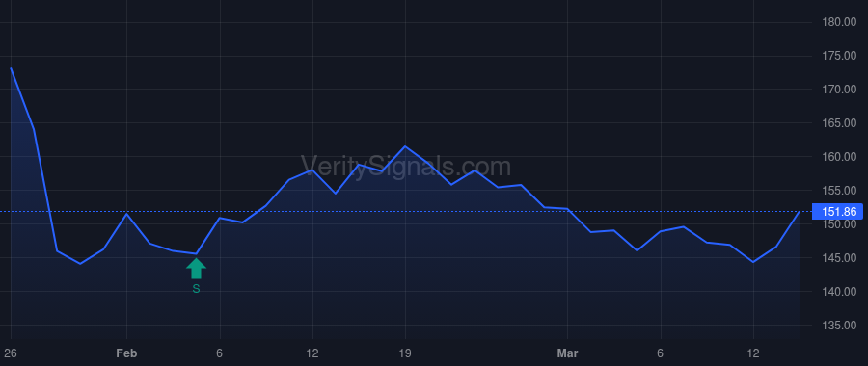
Task: Click the 135.00 price axis label
Action: 839,326
